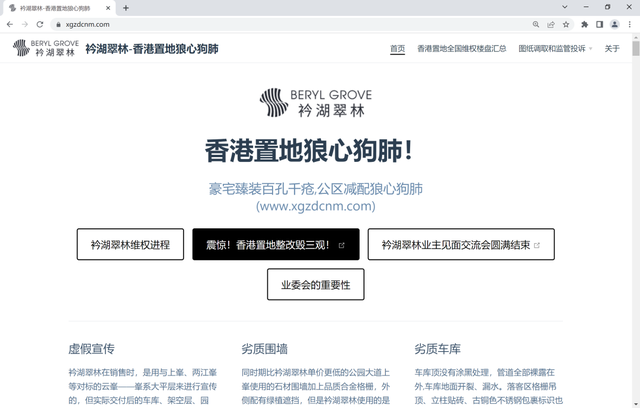Image resolution: width=640 pixels, height=408 pixels.
Task: Go back using browser back arrow
Action: pos(10,24)
